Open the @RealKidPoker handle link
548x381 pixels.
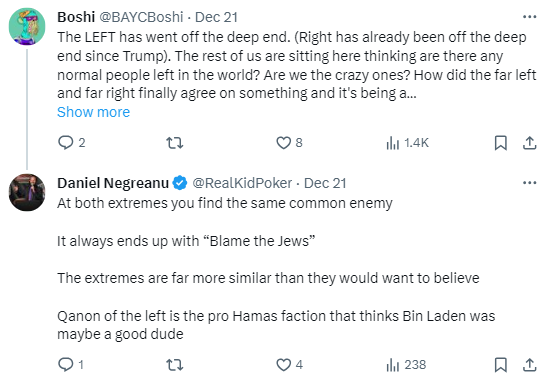242,183
